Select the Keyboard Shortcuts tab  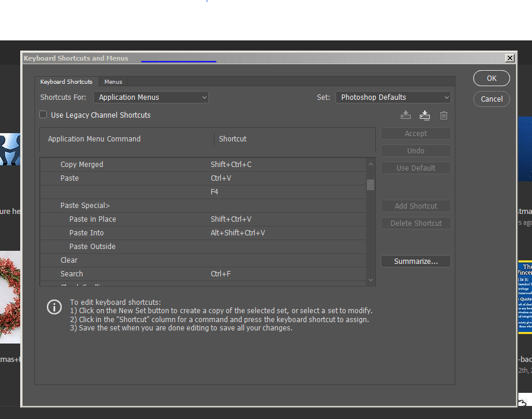(66, 81)
